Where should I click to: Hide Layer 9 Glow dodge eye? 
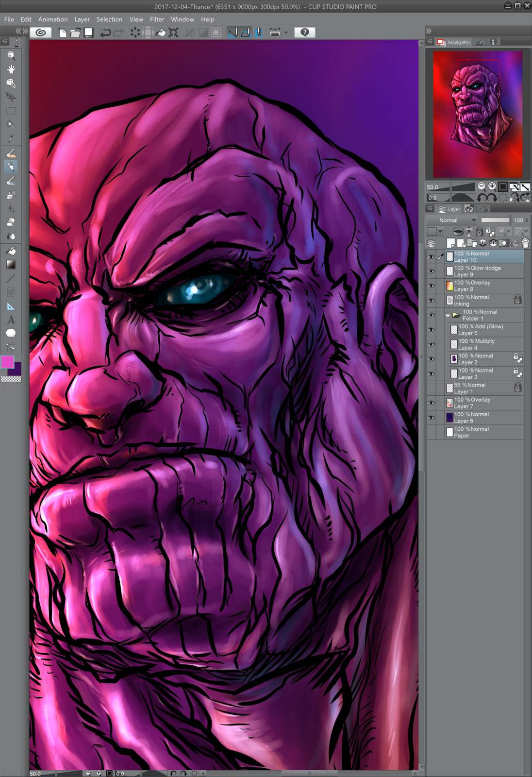(431, 271)
